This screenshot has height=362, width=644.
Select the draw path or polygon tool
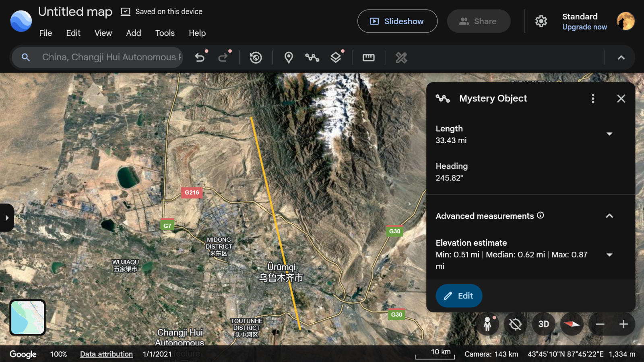tap(312, 58)
